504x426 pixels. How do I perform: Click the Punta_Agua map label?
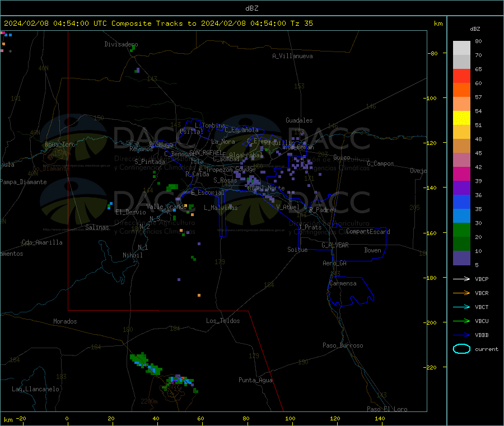255,380
